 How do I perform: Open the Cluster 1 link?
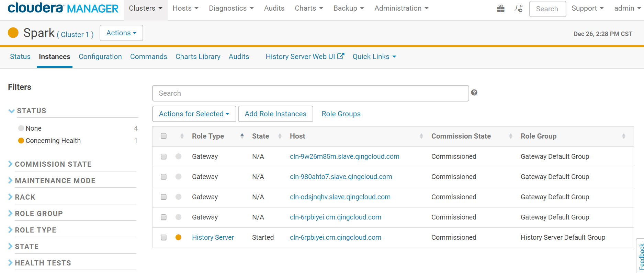(x=75, y=34)
